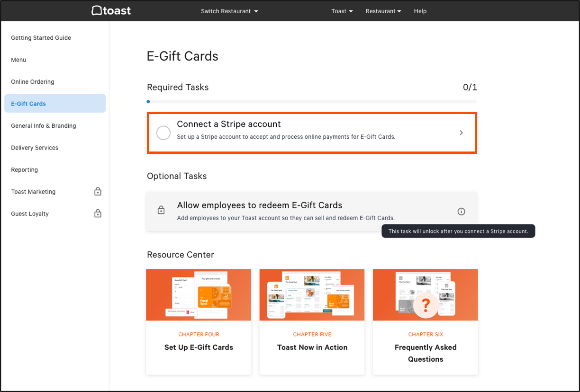Open General Info & Branding
The height and width of the screenshot is (392, 580).
point(44,126)
